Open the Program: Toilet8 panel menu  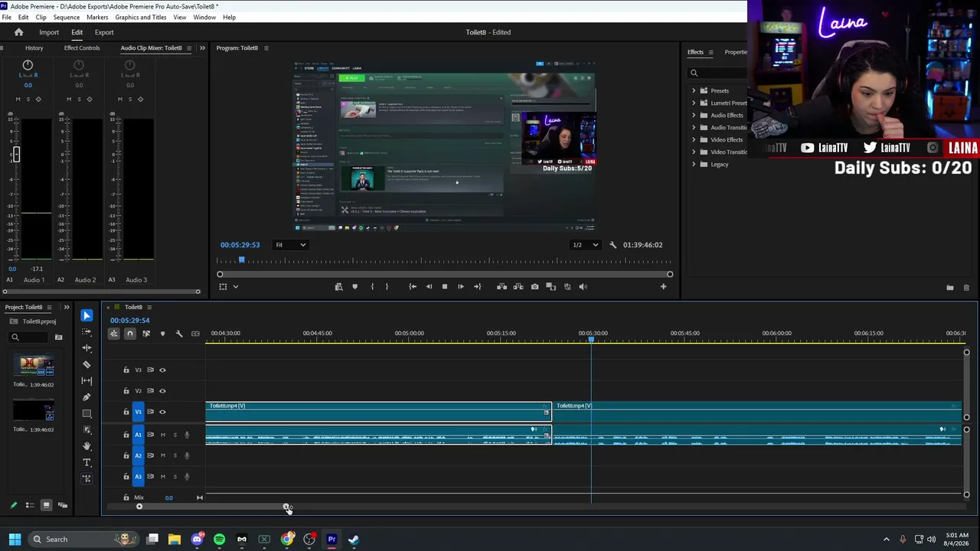tap(266, 48)
